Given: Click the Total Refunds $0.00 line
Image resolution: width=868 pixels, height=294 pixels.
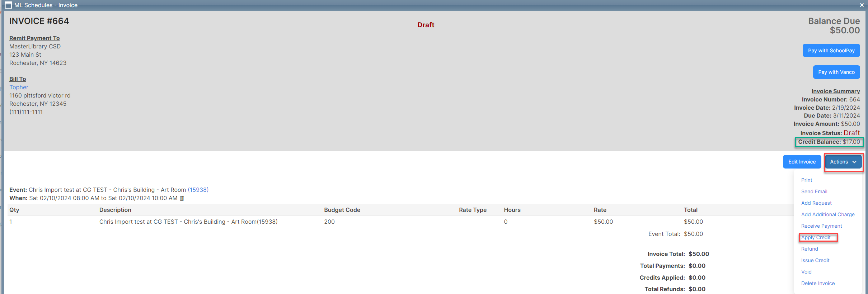Looking at the screenshot, I should [x=675, y=289].
